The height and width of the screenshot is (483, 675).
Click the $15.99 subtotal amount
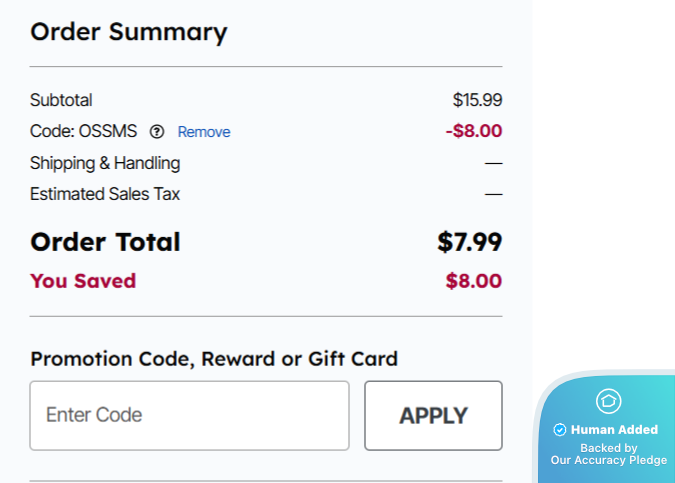click(477, 100)
